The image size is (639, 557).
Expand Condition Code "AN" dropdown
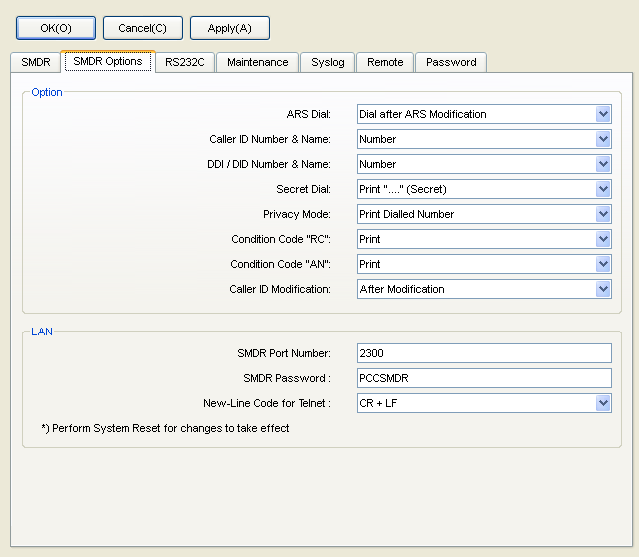tap(602, 264)
